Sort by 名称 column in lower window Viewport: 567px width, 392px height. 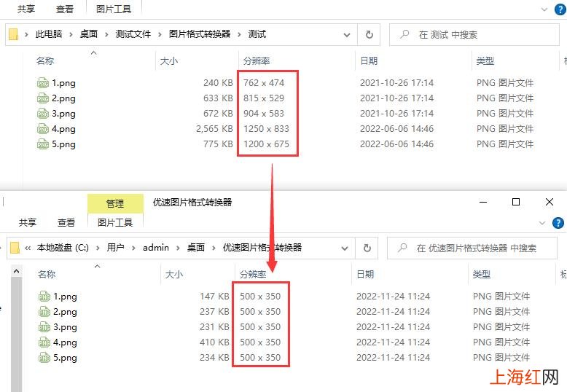click(47, 275)
